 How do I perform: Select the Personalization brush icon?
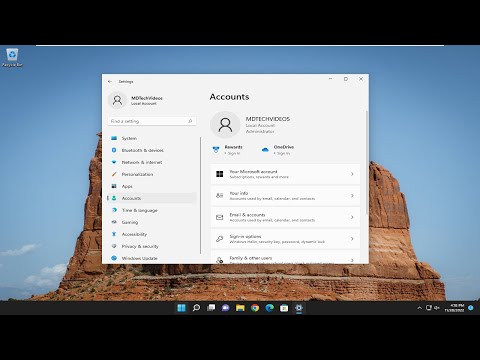[114, 174]
